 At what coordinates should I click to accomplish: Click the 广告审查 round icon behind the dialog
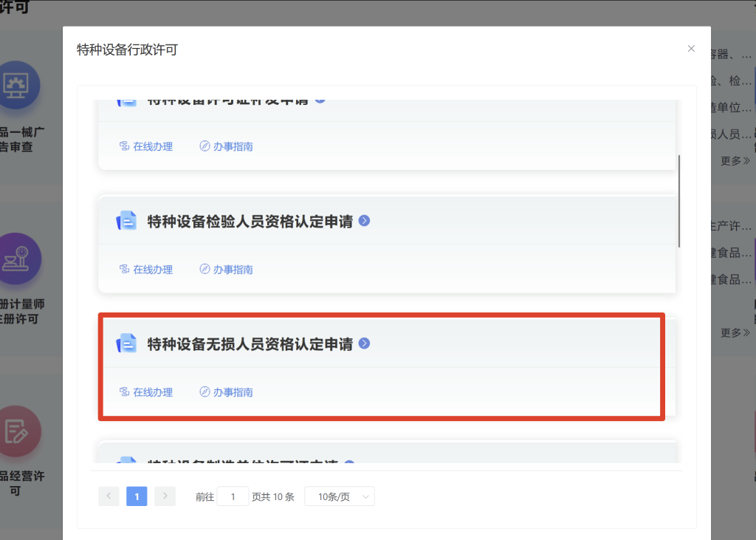(16, 86)
